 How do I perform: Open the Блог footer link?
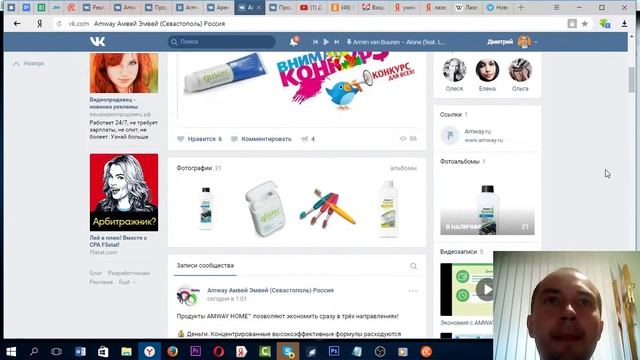tap(96, 273)
